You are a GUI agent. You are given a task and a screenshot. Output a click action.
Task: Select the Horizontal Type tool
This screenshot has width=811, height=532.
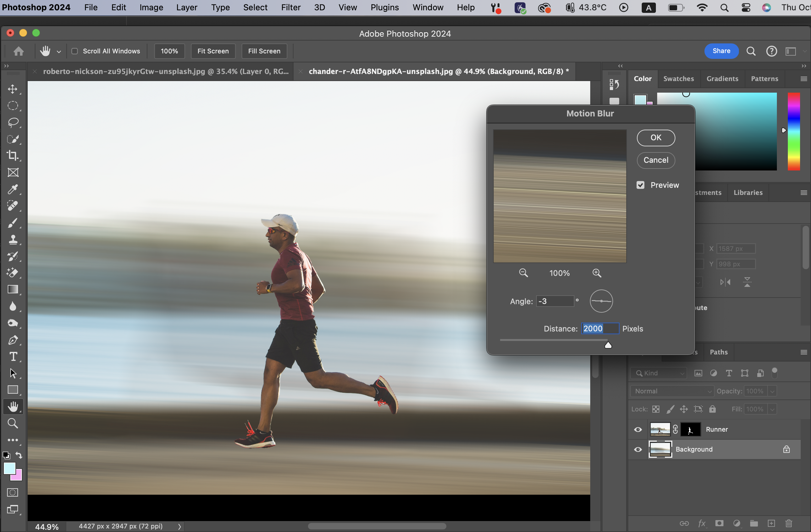pos(13,357)
